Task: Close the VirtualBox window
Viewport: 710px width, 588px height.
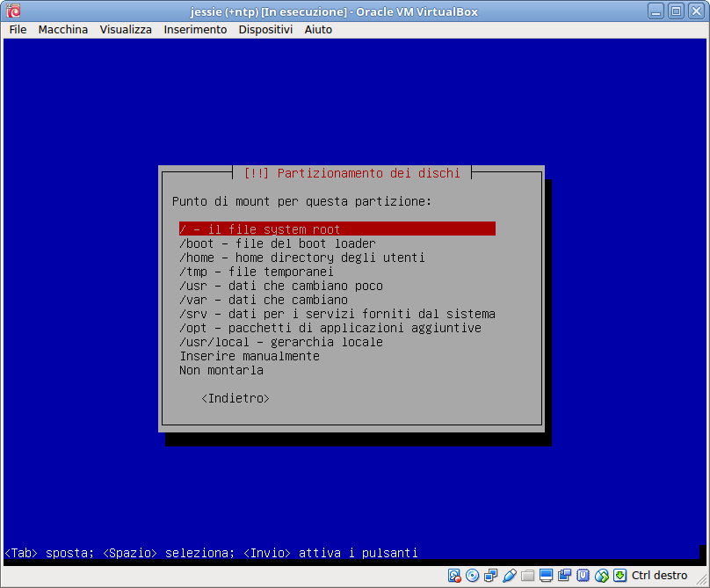Action: pos(697,11)
